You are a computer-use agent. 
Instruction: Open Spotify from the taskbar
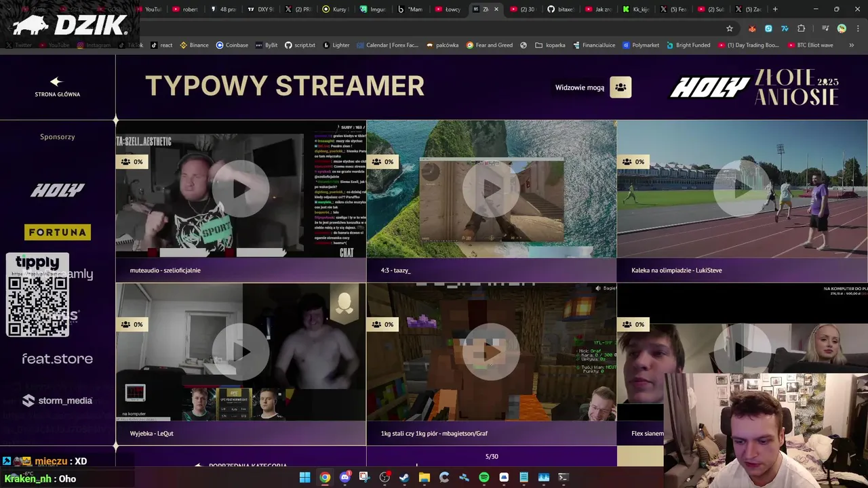tap(484, 477)
